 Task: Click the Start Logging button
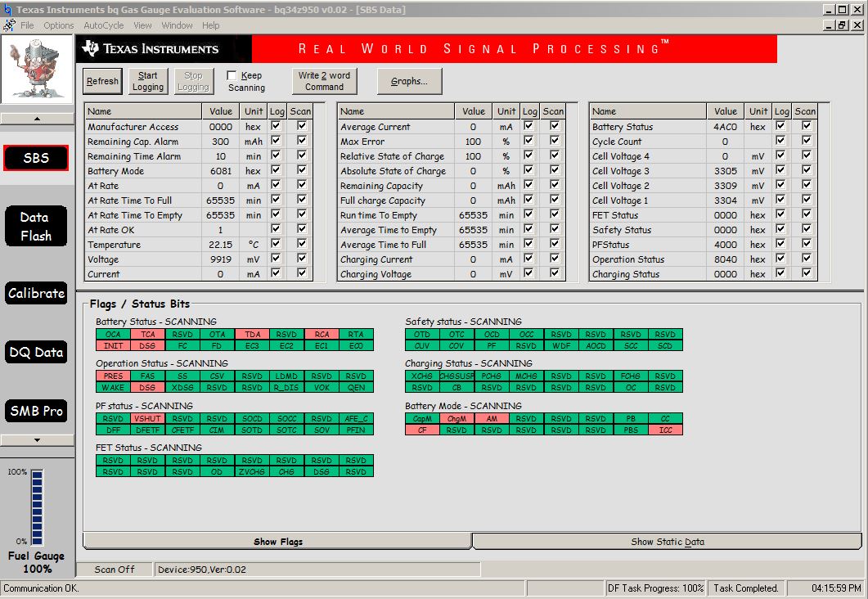point(148,81)
